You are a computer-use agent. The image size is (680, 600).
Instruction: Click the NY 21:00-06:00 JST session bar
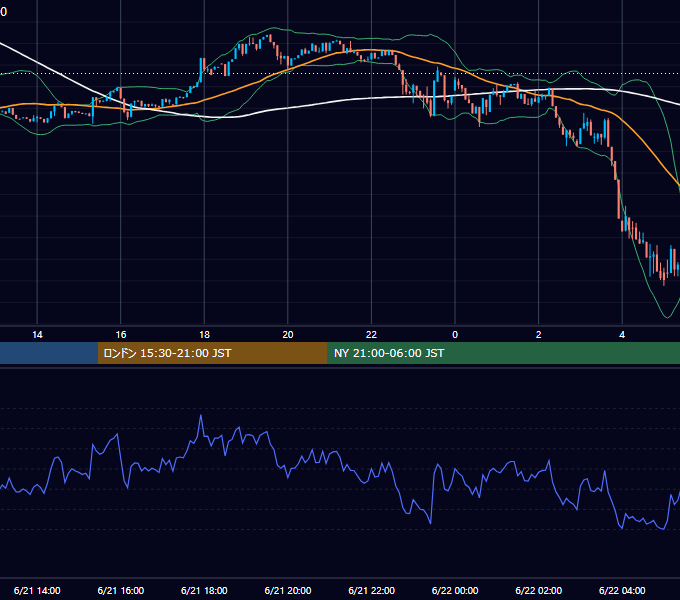click(503, 353)
